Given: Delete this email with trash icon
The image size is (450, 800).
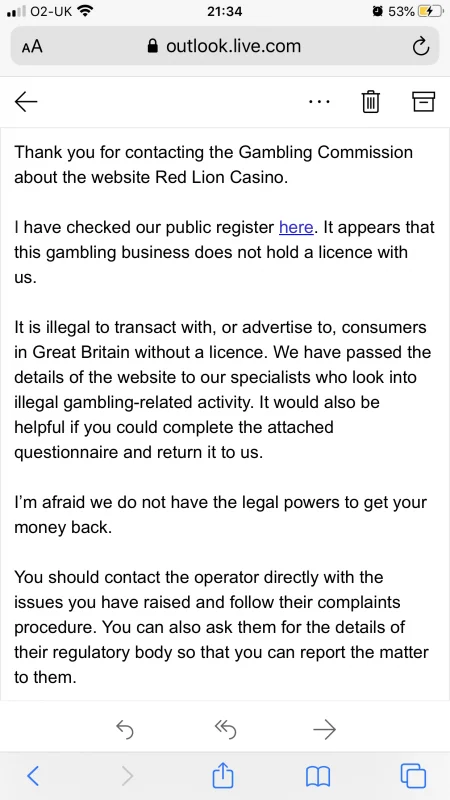Looking at the screenshot, I should pos(370,101).
